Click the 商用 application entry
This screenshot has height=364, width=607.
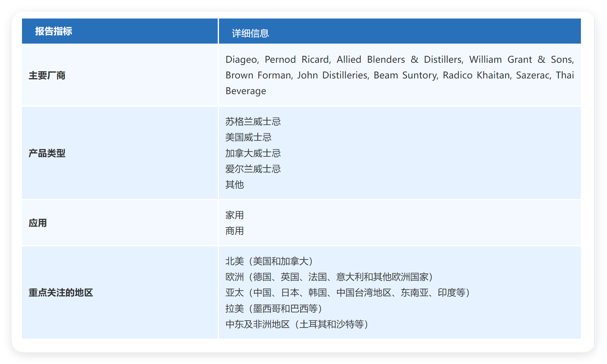[x=234, y=231]
